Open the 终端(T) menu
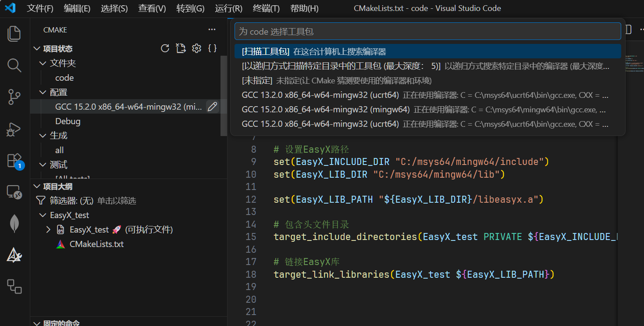The height and width of the screenshot is (326, 644). pos(266,8)
